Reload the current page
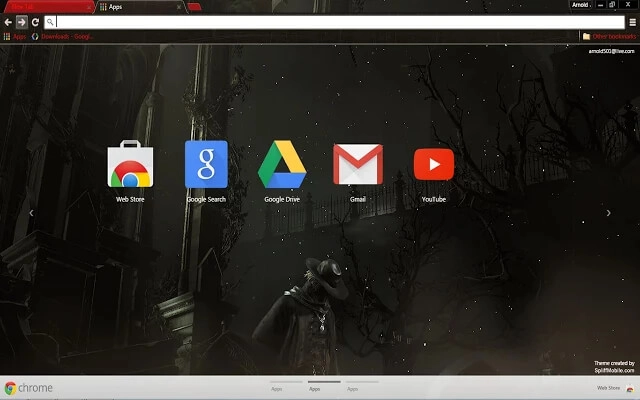 [35, 22]
